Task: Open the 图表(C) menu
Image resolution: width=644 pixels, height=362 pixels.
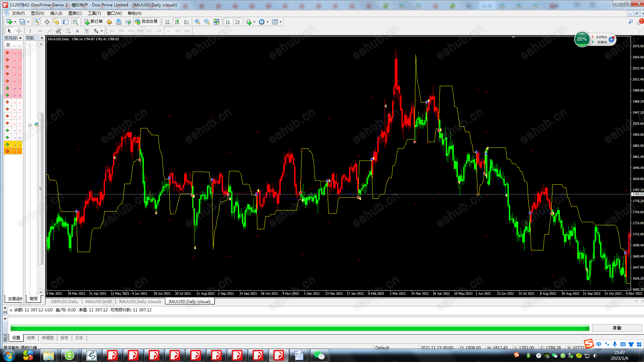Action: pyautogui.click(x=75, y=13)
